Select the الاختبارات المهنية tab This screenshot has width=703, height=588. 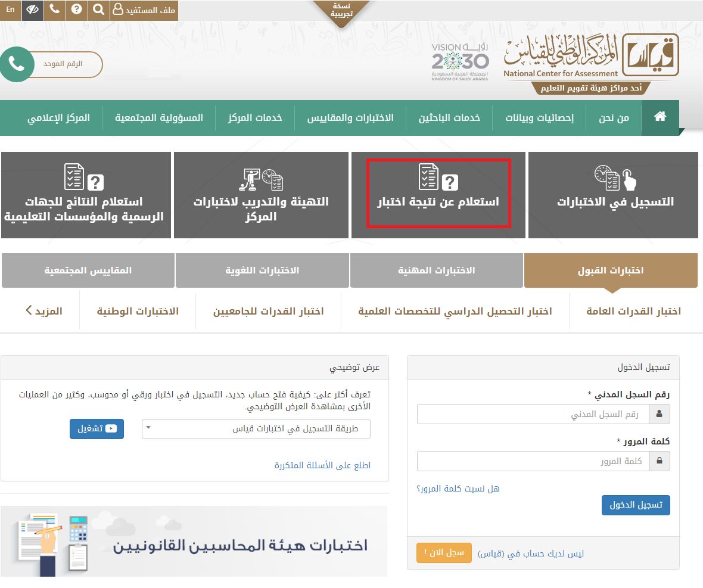tap(437, 270)
